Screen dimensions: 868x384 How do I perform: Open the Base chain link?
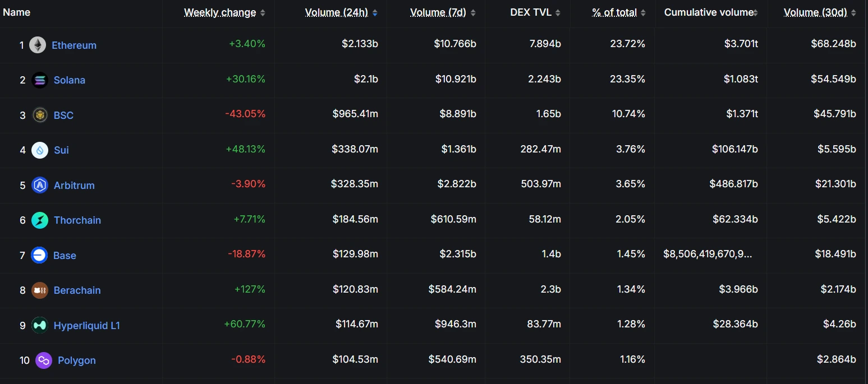[x=65, y=256]
